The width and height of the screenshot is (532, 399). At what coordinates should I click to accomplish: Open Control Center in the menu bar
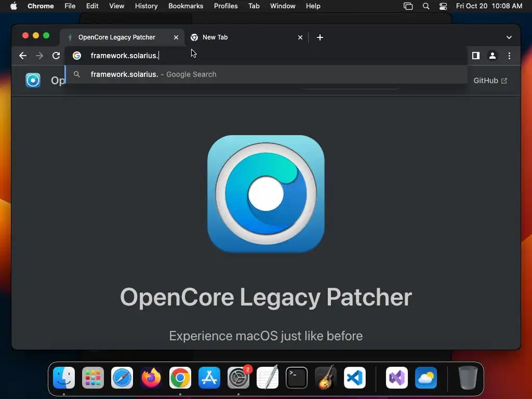[443, 6]
